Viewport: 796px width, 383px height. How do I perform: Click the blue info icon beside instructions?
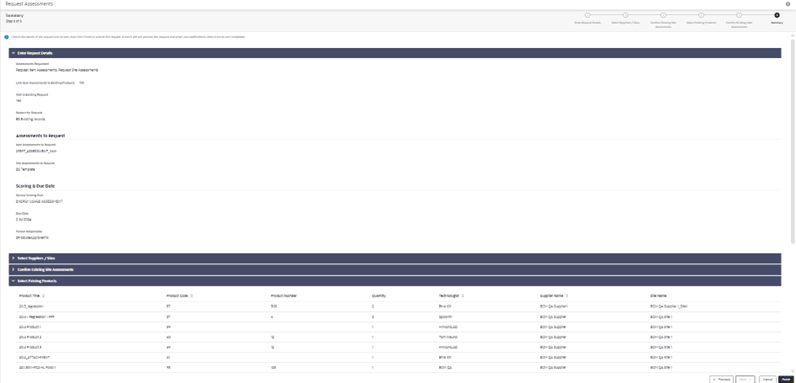tap(7, 37)
